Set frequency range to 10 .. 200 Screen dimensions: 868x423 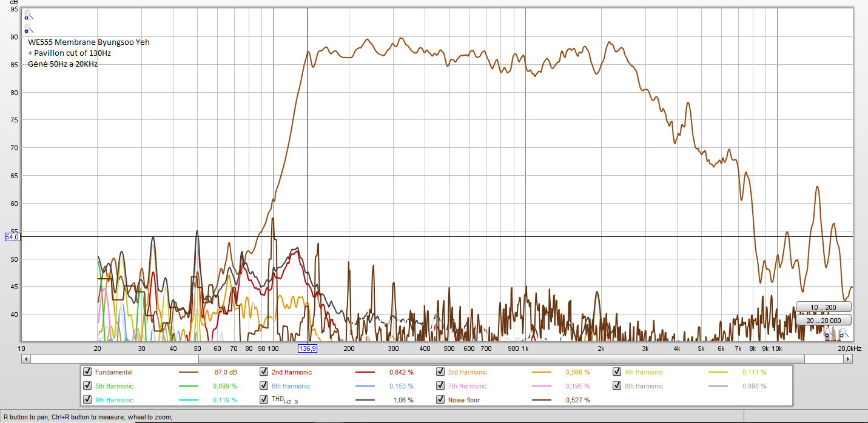click(824, 307)
